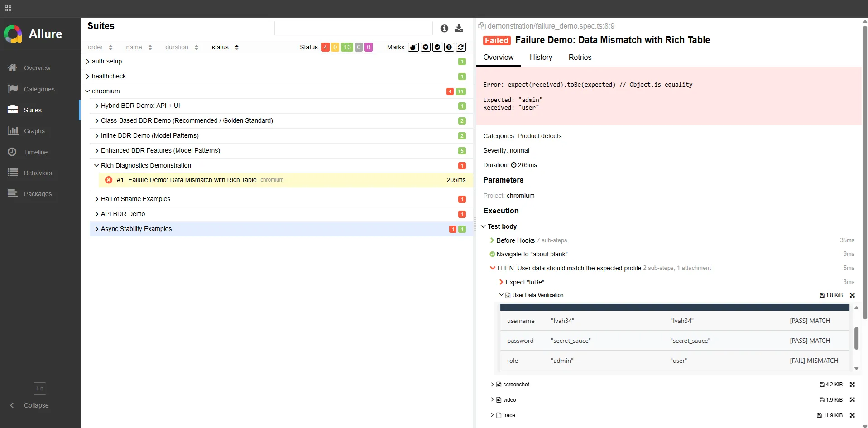This screenshot has height=428, width=868.
Task: Open the Timeline view in sidebar
Action: (35, 152)
